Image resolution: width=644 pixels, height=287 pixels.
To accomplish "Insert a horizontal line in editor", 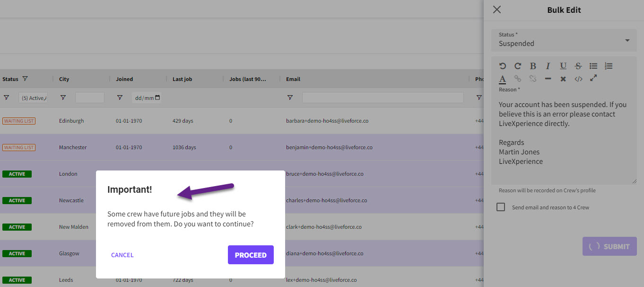I will coord(548,79).
